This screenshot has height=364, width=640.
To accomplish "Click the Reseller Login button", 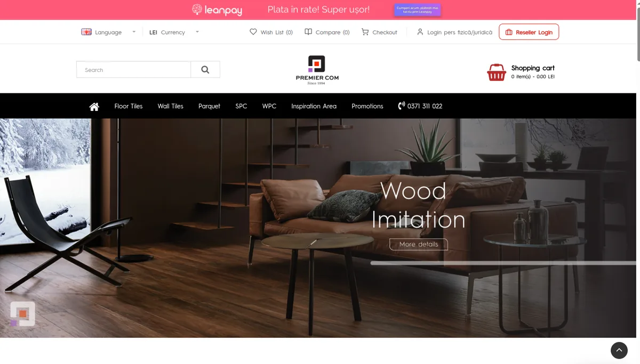I will [x=529, y=32].
